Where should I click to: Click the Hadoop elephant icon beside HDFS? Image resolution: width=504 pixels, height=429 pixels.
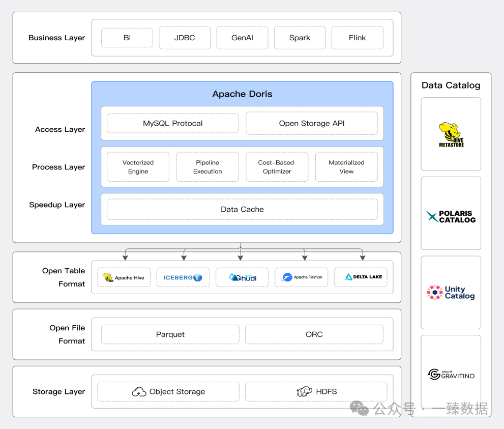tap(304, 392)
